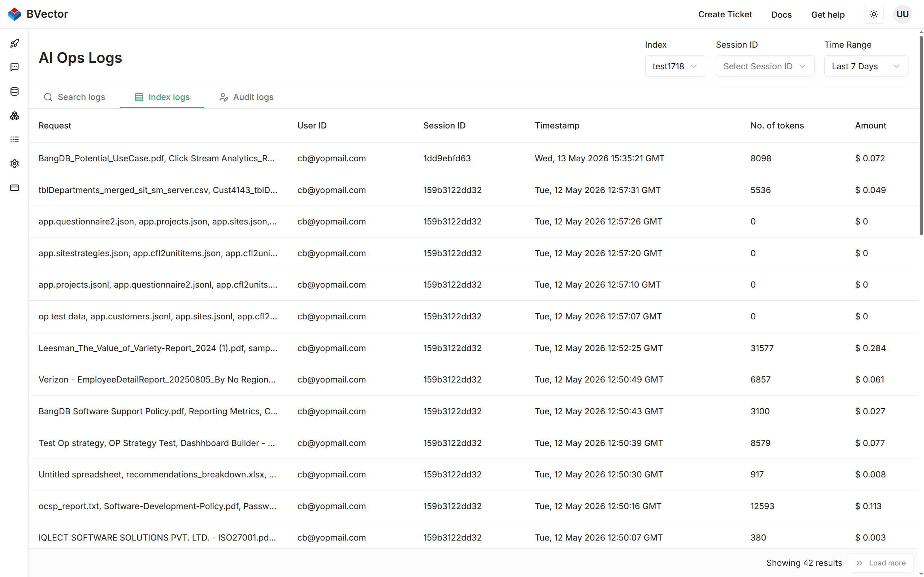Click the Load more button
The width and height of the screenshot is (924, 577).
coord(880,563)
